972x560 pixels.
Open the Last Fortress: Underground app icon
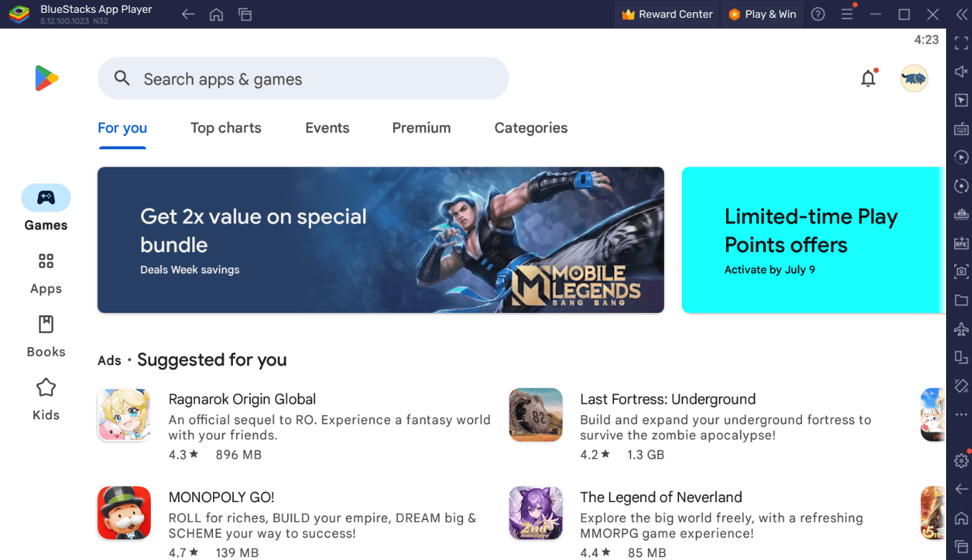pos(536,415)
